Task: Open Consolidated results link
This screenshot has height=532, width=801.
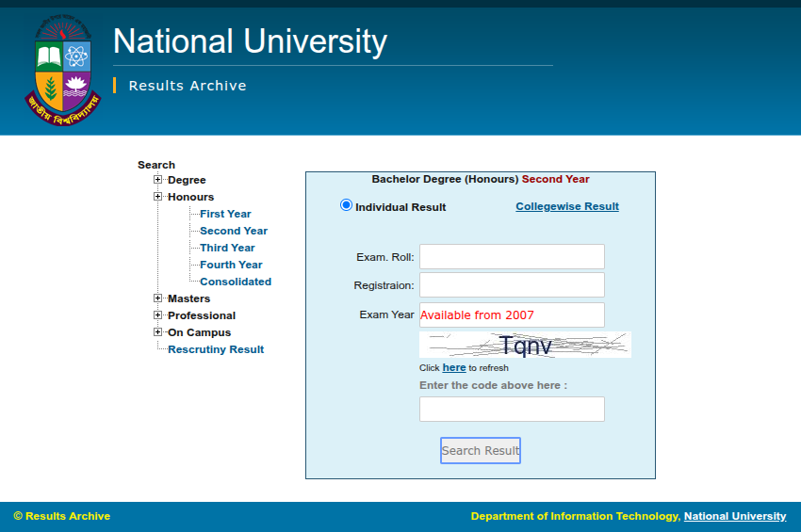Action: point(236,282)
